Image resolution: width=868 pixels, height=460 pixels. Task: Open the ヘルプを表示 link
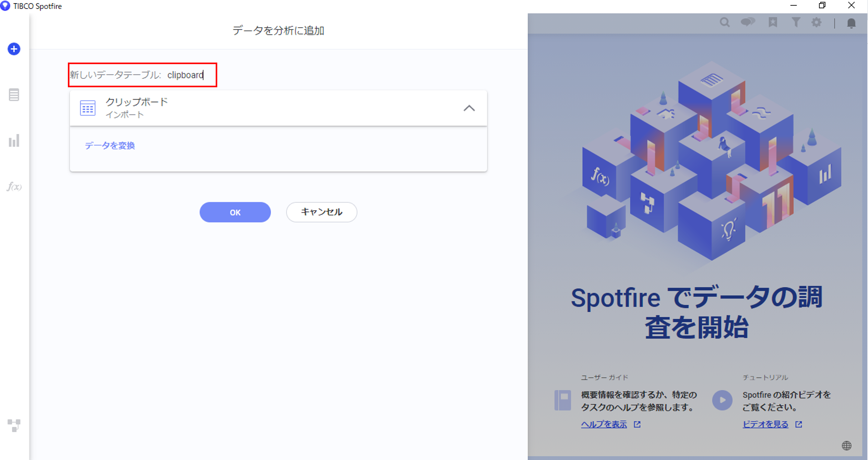pyautogui.click(x=604, y=424)
